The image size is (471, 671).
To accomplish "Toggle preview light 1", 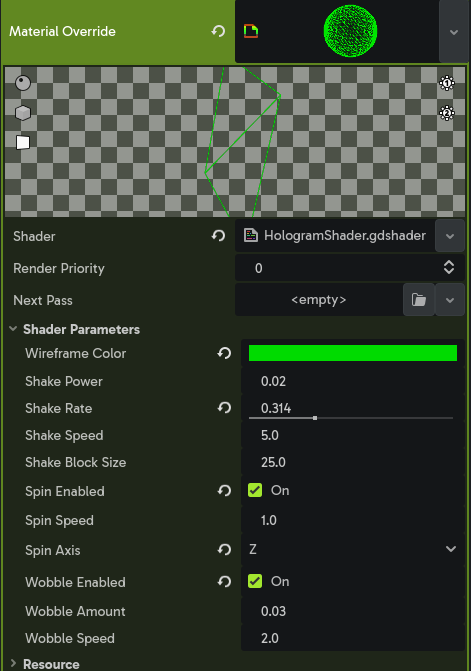I will click(x=447, y=83).
